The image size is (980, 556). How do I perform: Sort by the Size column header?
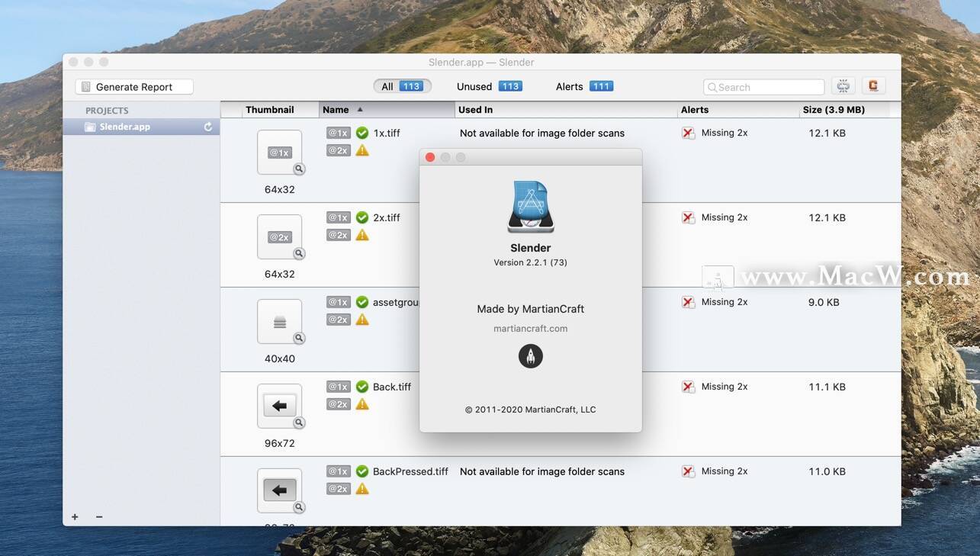point(833,110)
